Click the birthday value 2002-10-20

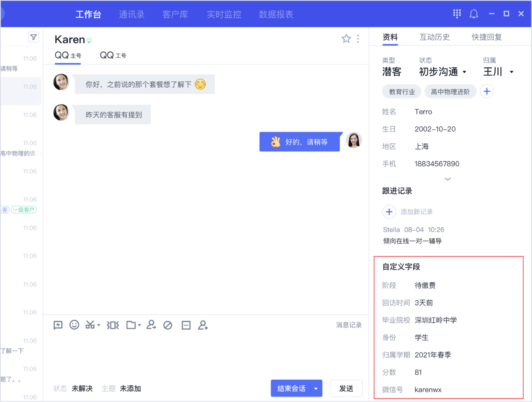click(x=435, y=129)
